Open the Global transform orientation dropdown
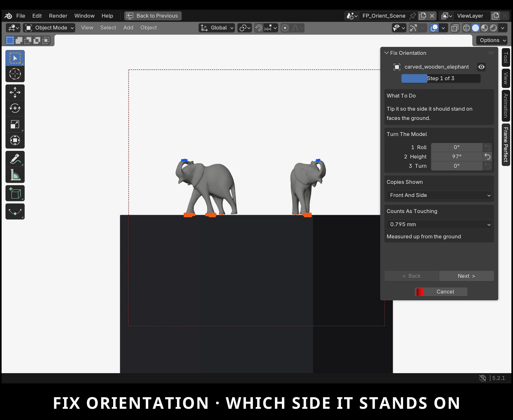 [216, 28]
